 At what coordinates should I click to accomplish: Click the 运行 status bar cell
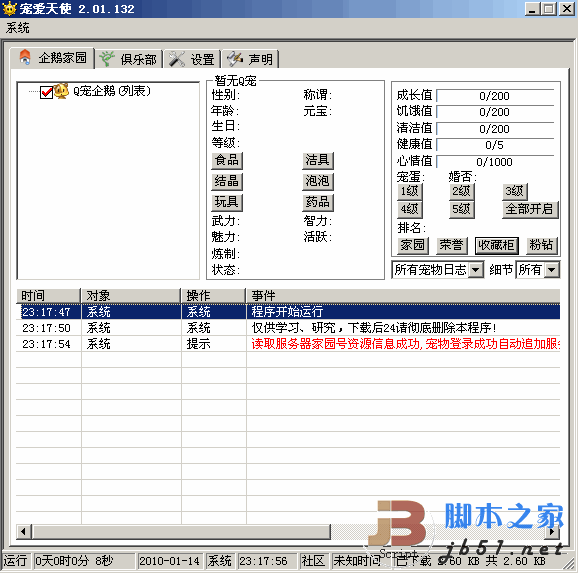16,561
